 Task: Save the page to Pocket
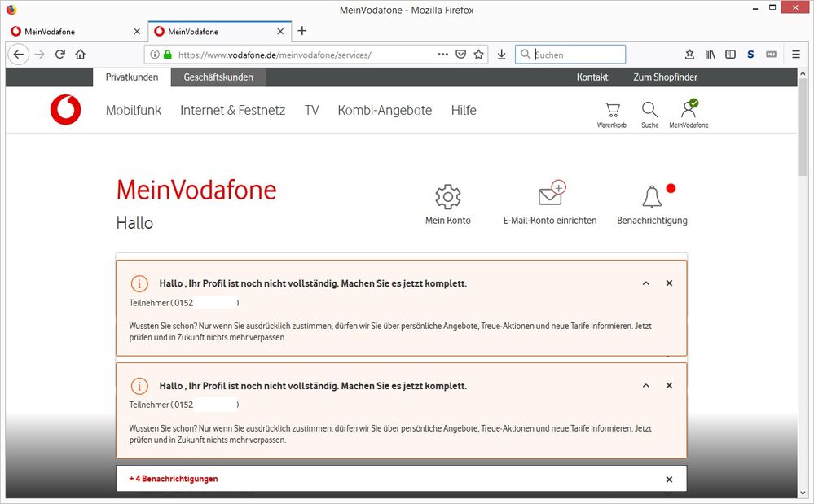pyautogui.click(x=460, y=55)
